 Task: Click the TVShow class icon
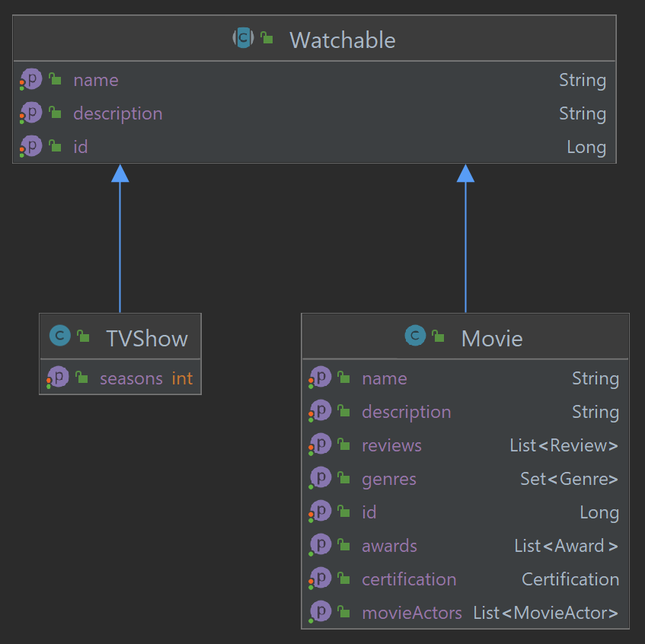tap(59, 336)
